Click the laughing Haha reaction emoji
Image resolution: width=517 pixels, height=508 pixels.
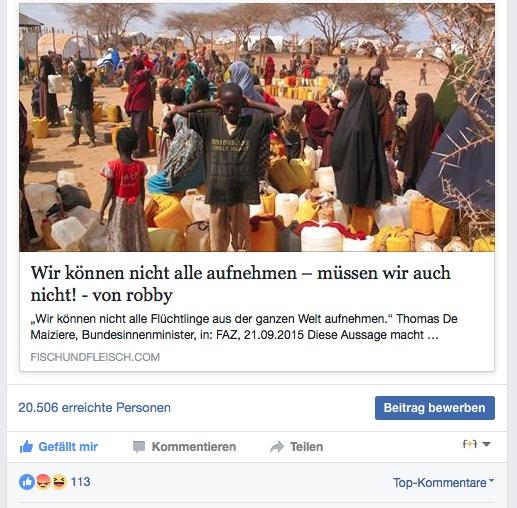[59, 482]
